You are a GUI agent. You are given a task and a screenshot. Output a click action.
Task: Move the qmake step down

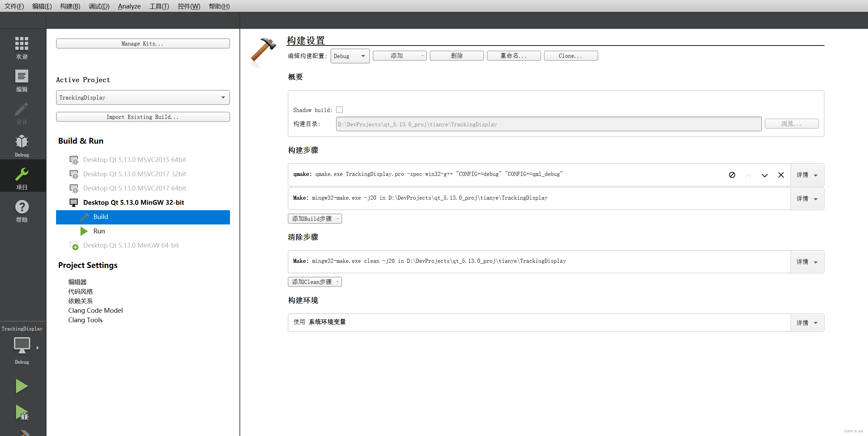(764, 175)
